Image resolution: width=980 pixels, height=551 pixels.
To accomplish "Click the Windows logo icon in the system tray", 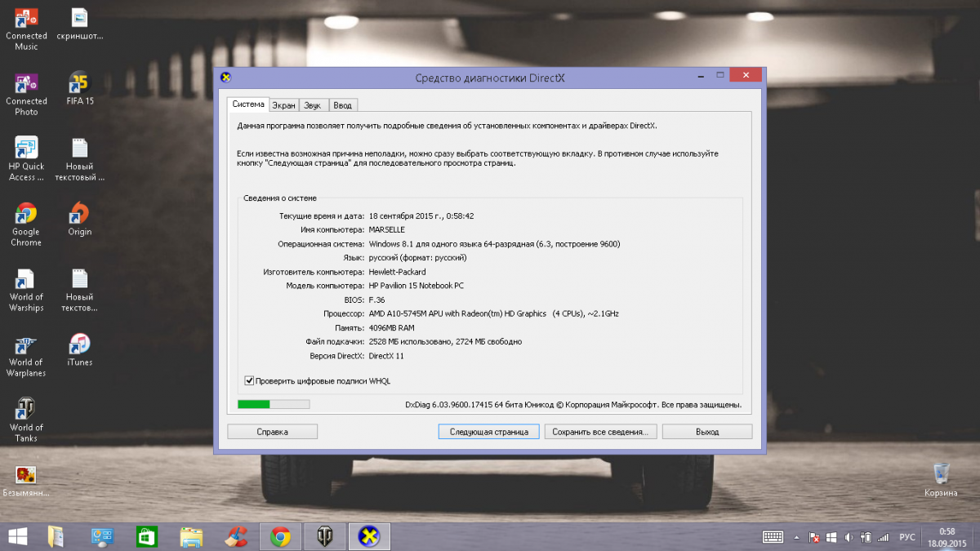I will pos(831,537).
